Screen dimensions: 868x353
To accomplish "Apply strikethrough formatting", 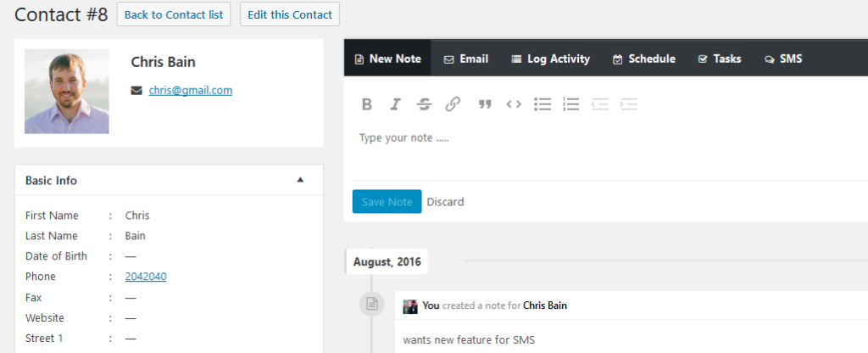I will [x=424, y=104].
